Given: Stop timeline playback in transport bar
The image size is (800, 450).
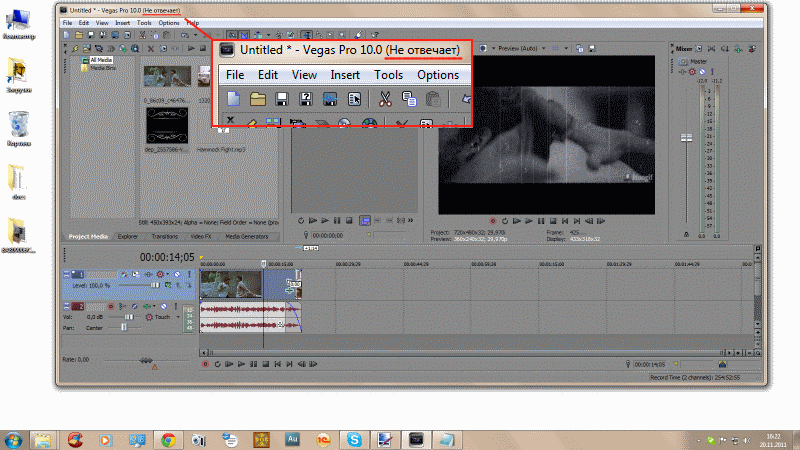Looking at the screenshot, I should tap(266, 364).
